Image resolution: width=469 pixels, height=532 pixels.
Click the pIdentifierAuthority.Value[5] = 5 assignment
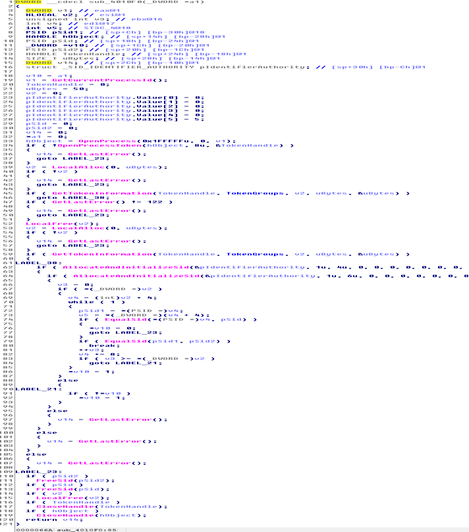[115, 119]
